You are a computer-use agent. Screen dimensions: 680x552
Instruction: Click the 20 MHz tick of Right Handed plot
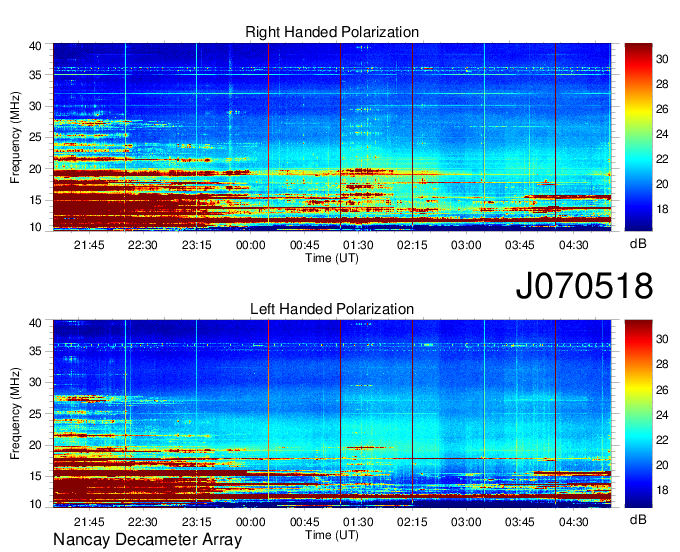click(x=35, y=169)
